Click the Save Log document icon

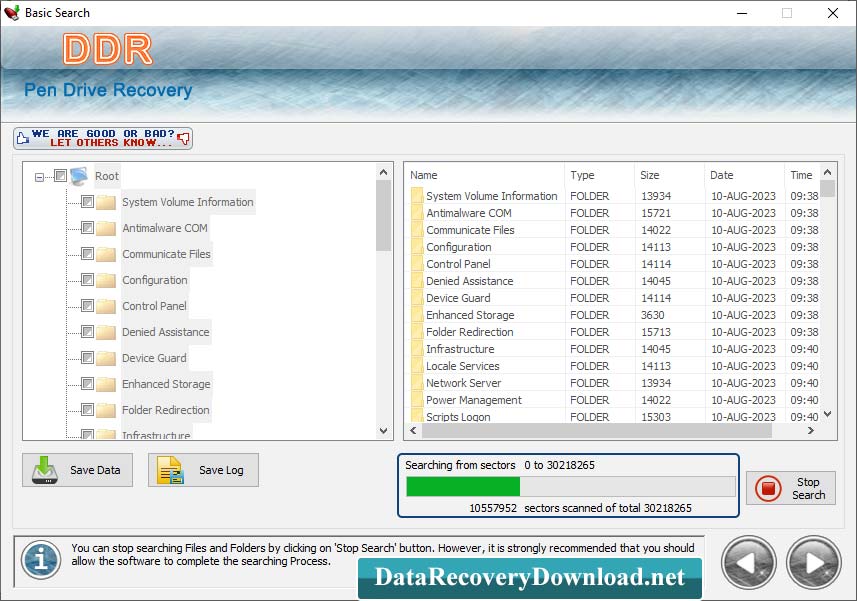coord(171,470)
